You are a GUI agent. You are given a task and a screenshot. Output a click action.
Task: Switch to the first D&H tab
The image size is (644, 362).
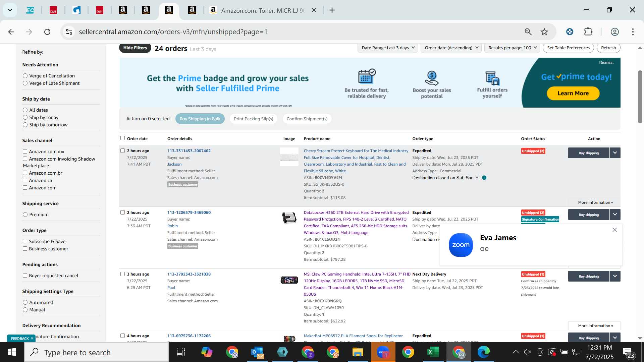(x=53, y=10)
